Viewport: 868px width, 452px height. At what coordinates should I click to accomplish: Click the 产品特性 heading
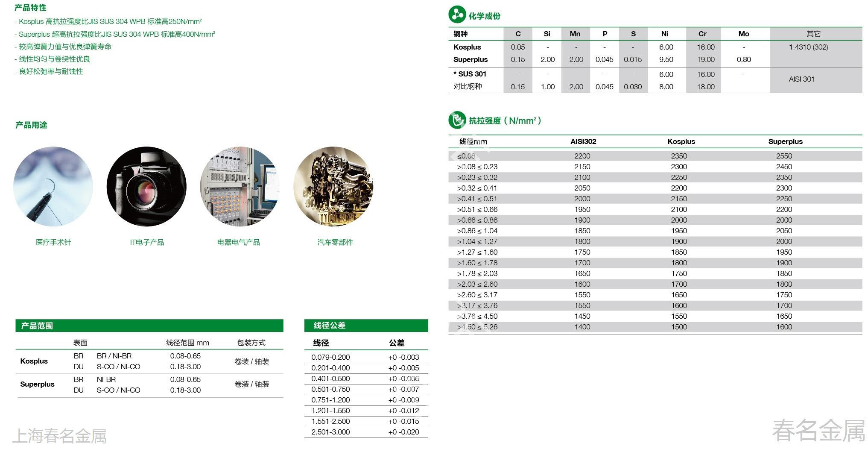30,8
